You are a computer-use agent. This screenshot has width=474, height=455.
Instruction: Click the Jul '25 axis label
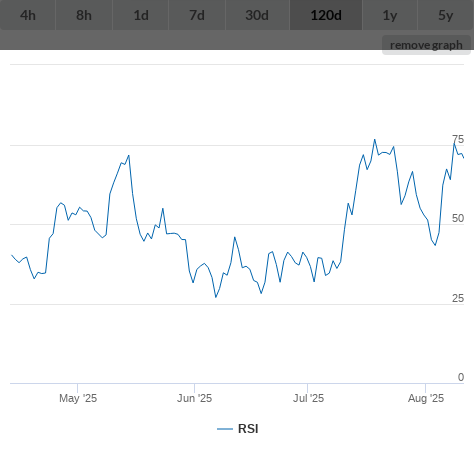click(x=308, y=398)
